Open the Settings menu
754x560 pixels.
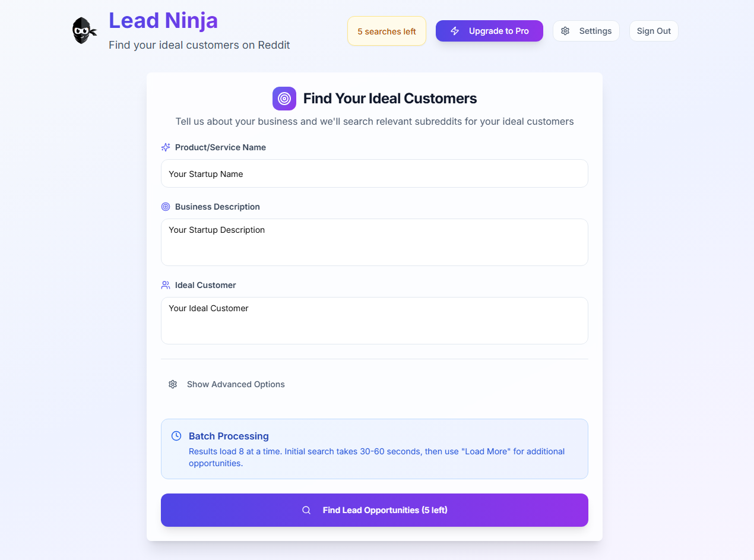pos(586,30)
